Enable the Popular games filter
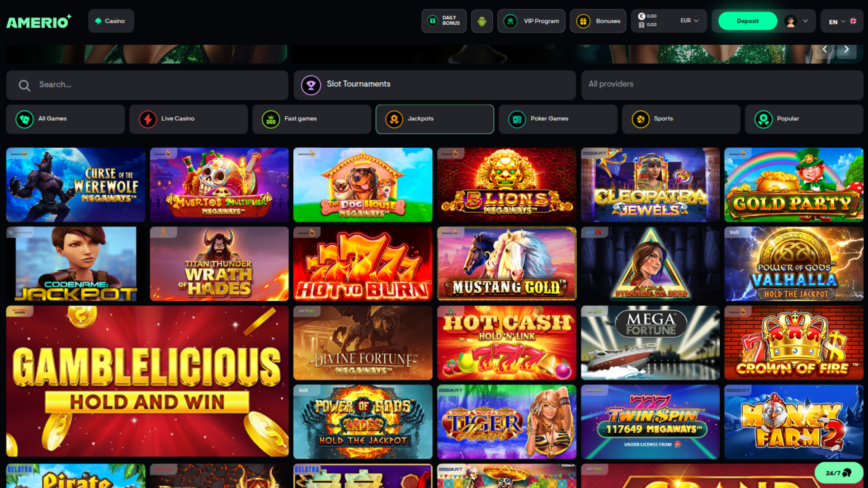 [x=804, y=119]
